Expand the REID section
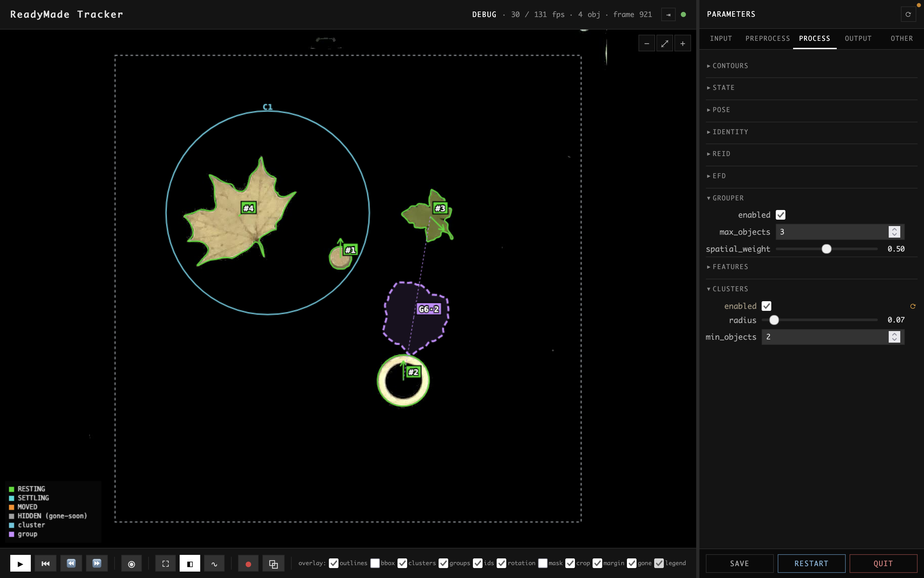The height and width of the screenshot is (578, 924). [x=811, y=154]
